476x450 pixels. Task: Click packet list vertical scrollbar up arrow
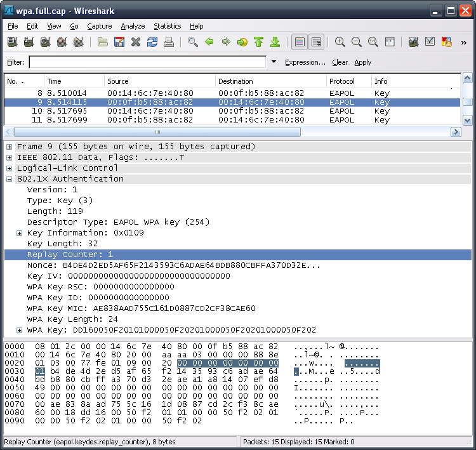pyautogui.click(x=468, y=78)
